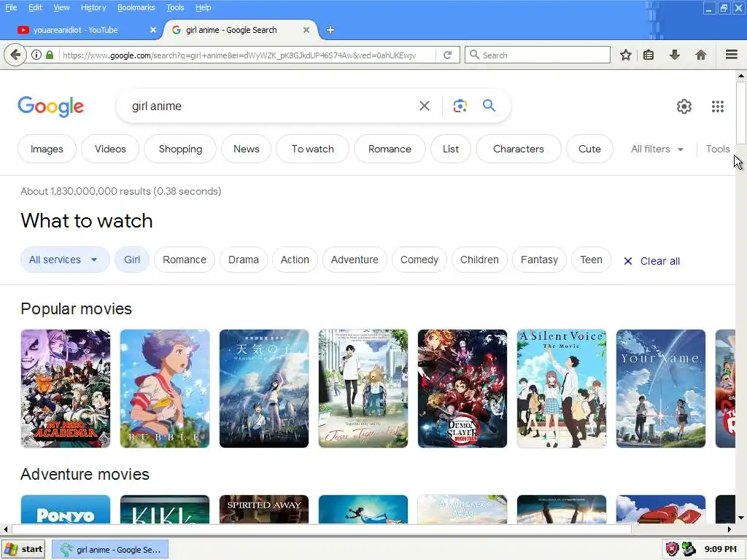Select the List filter chip
This screenshot has width=747, height=560.
451,149
